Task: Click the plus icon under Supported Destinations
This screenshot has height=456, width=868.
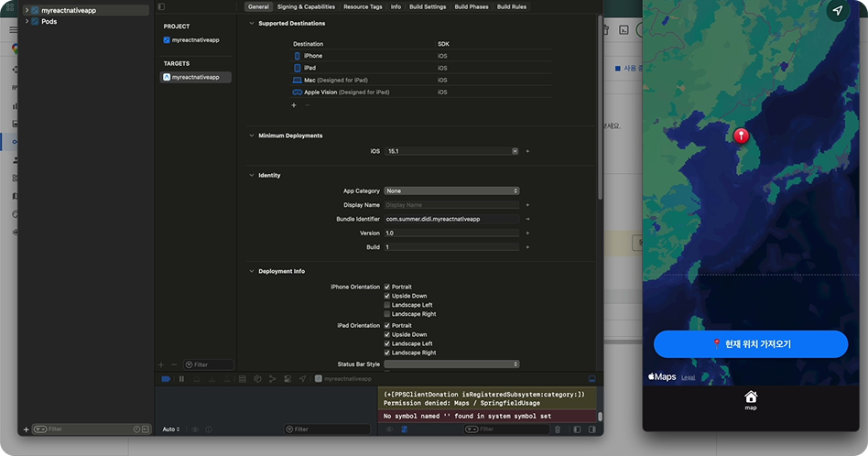Action: [x=293, y=105]
